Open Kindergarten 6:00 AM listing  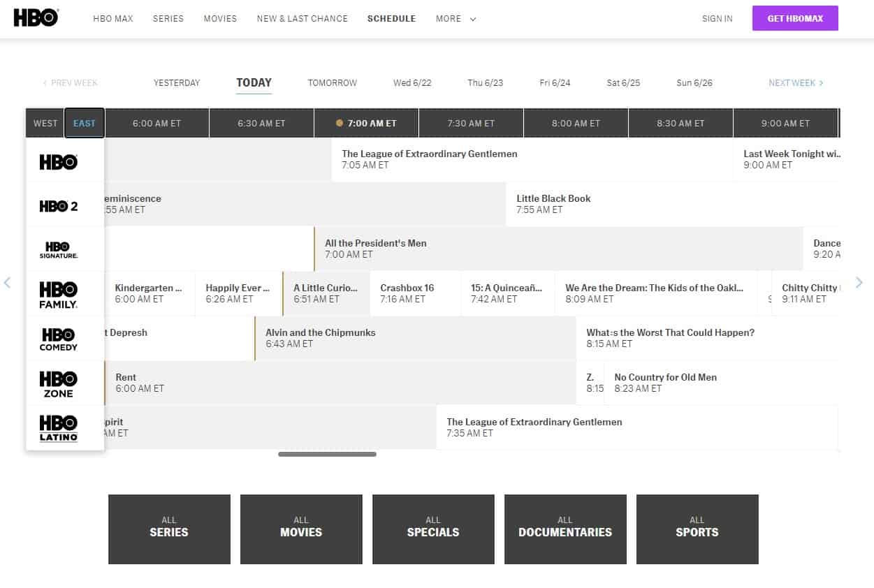click(150, 293)
